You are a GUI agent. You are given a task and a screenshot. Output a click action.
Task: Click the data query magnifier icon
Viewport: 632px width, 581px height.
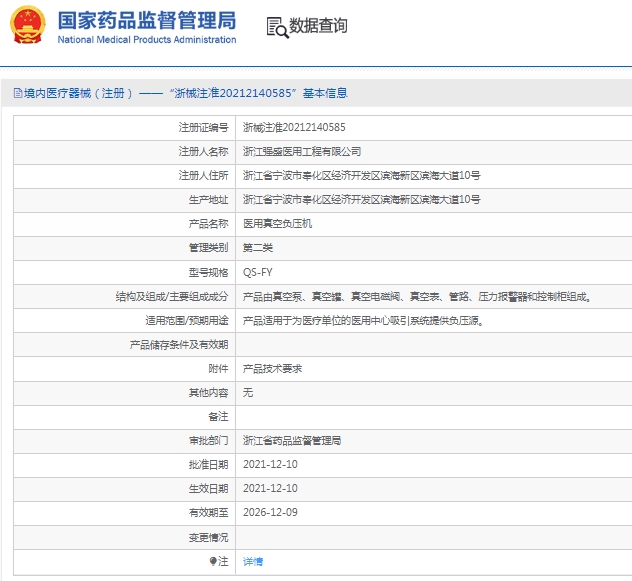click(278, 27)
